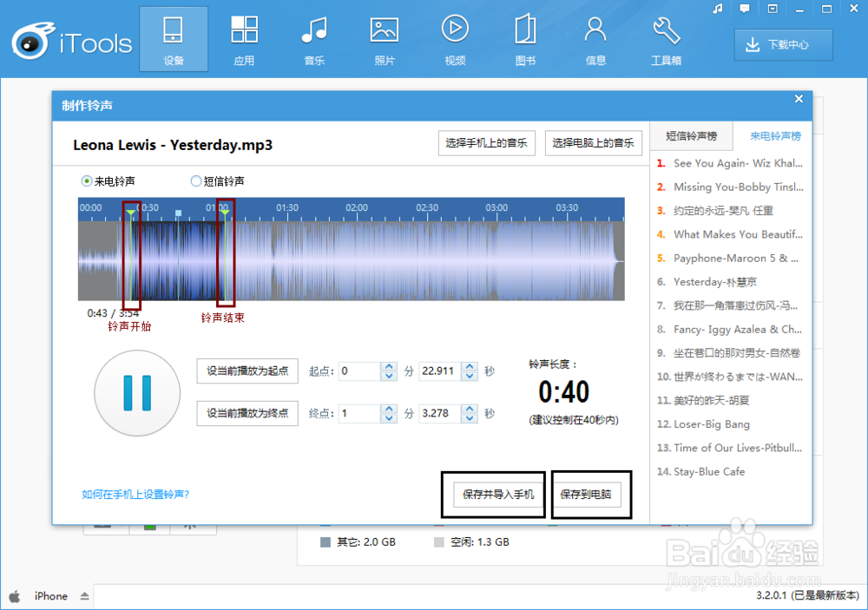The image size is (868, 610).
Task: Decrease 起点 minutes with down arrow
Action: (389, 376)
